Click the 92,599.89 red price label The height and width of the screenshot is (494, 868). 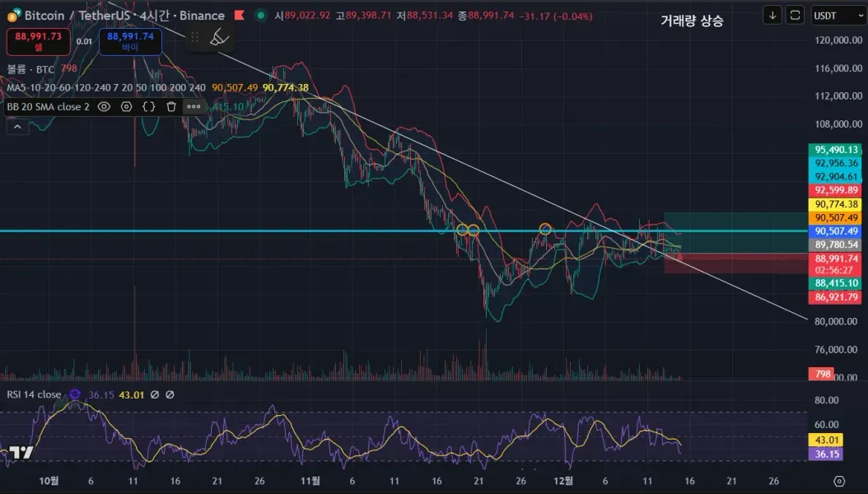click(836, 190)
